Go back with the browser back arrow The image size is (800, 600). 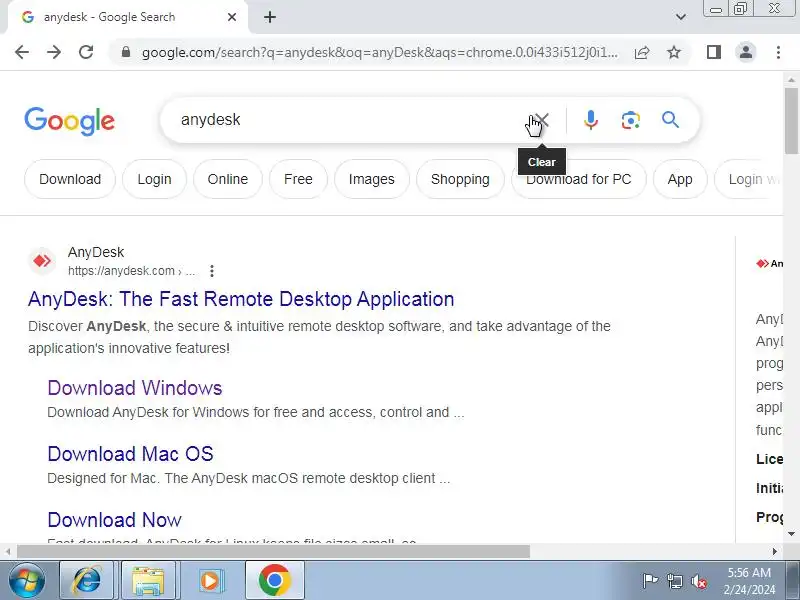(22, 52)
